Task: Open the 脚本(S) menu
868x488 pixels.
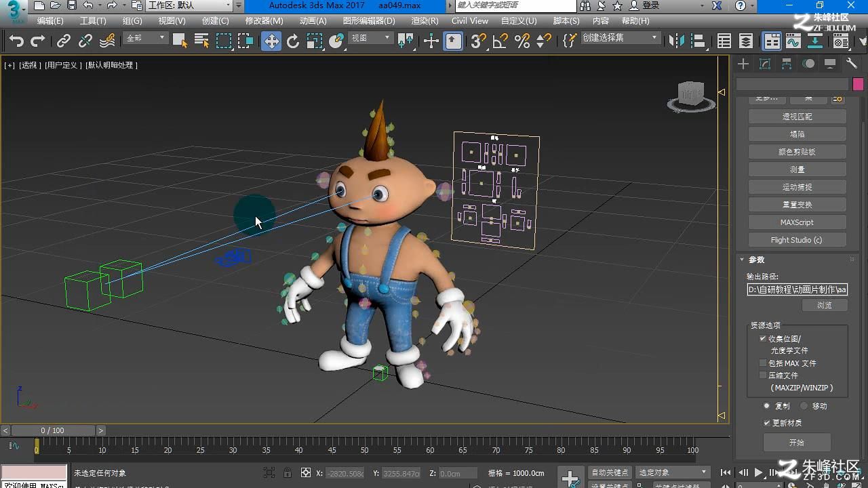Action: (x=566, y=21)
